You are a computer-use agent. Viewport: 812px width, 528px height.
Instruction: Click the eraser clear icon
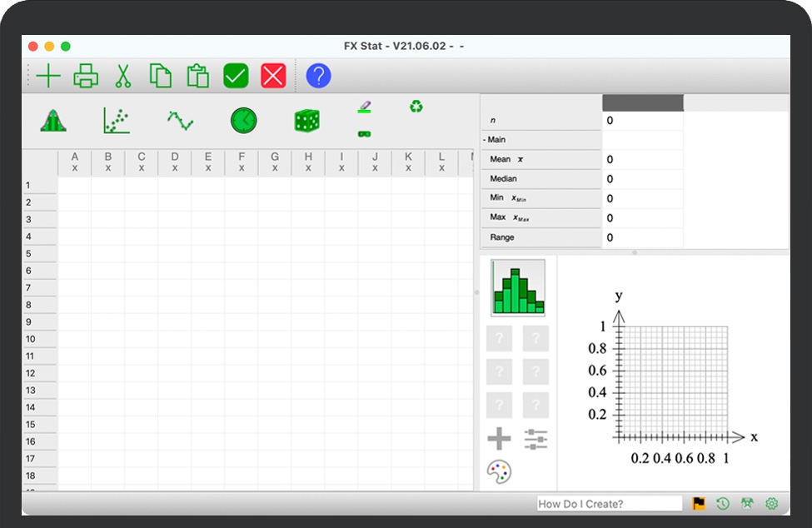pyautogui.click(x=365, y=107)
